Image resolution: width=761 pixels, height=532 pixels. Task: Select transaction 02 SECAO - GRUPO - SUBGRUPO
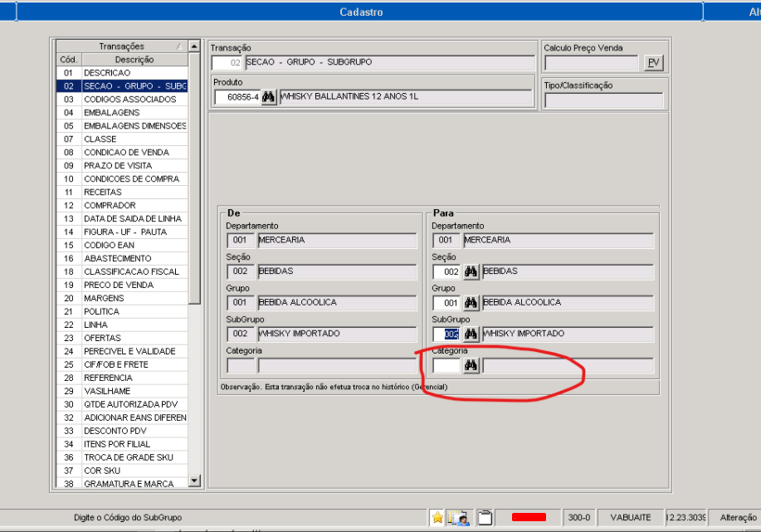122,86
